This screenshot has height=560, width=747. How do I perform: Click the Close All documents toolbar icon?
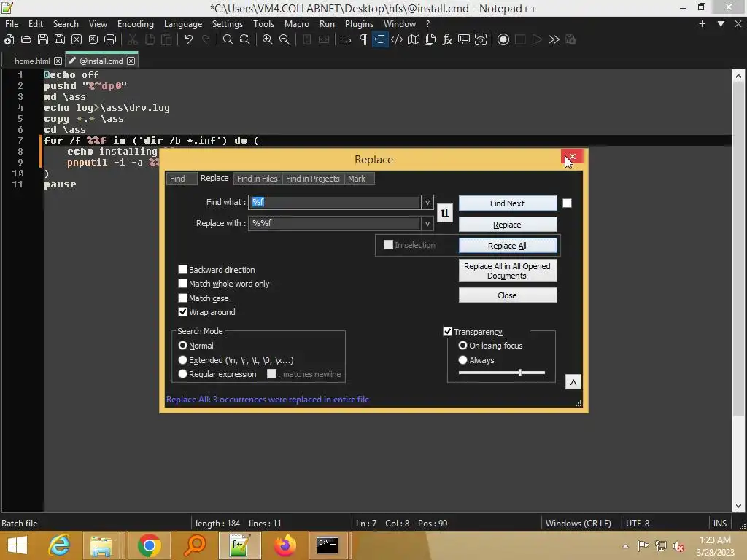tap(93, 39)
